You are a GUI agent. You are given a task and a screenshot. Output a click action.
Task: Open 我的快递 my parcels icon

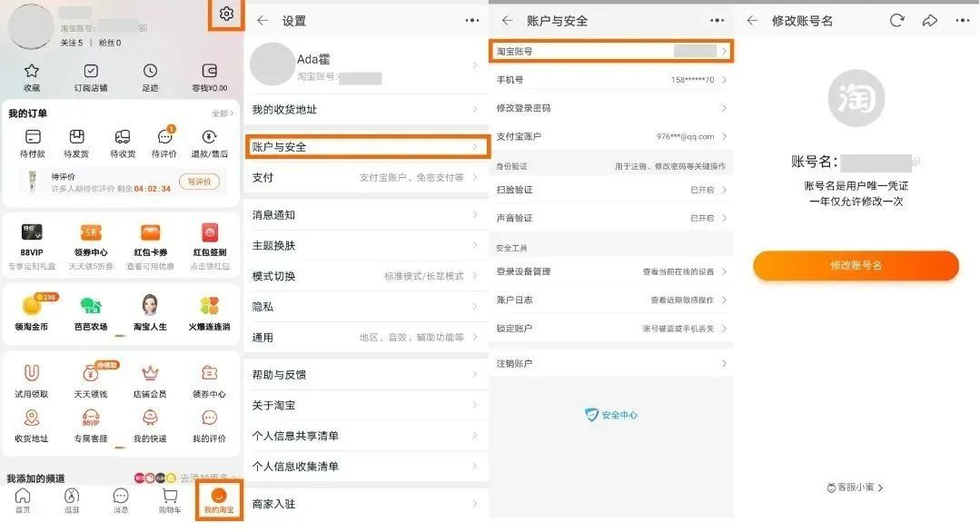[150, 417]
